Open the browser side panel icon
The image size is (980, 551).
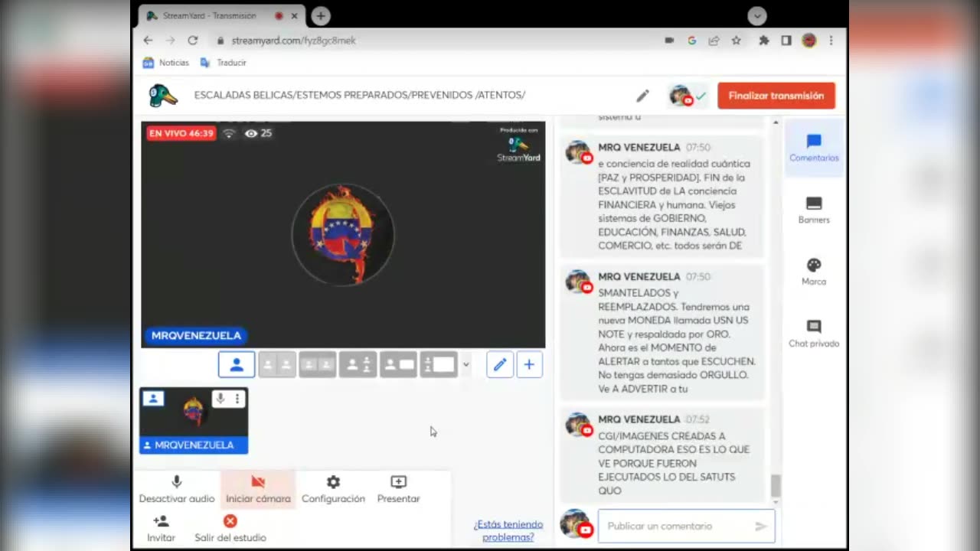click(x=786, y=41)
